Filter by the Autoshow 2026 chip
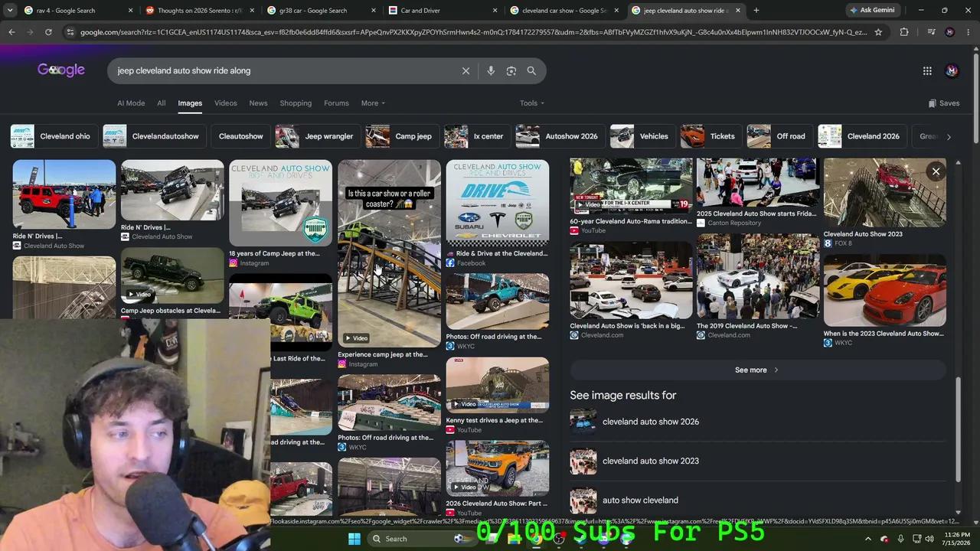 [560, 136]
